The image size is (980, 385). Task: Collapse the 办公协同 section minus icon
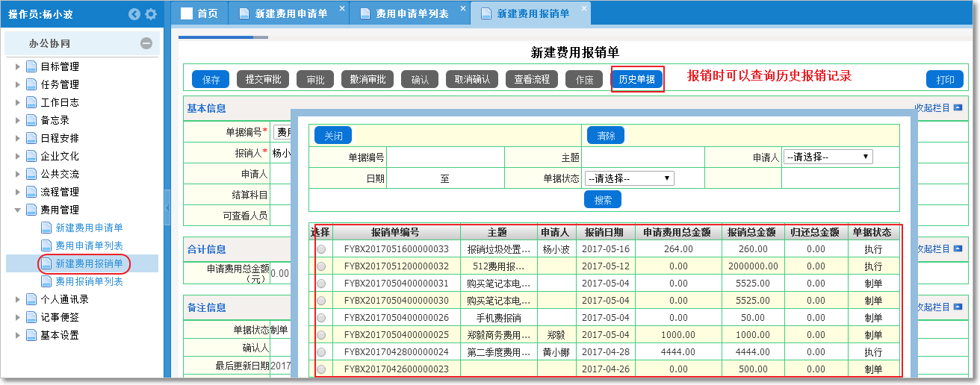[146, 44]
